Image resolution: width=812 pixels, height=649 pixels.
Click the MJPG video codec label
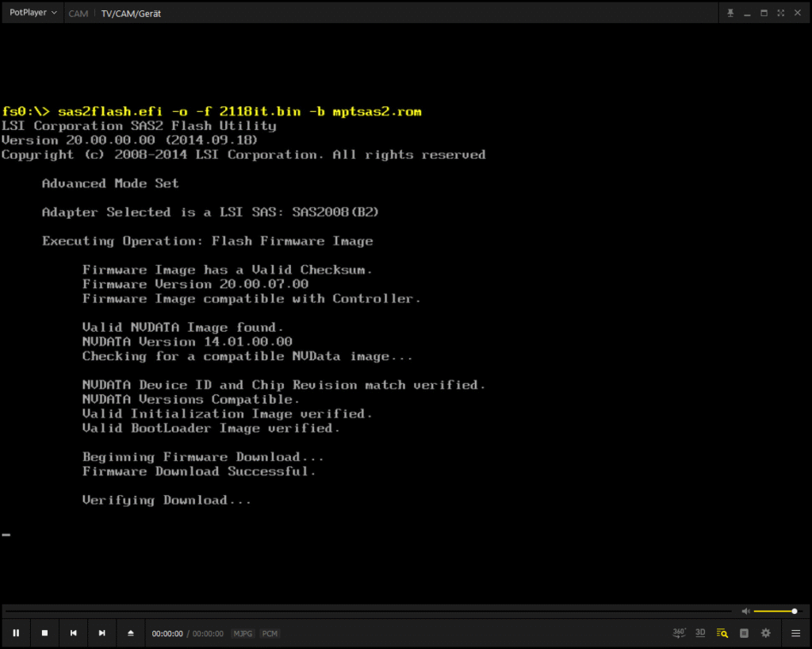point(243,634)
